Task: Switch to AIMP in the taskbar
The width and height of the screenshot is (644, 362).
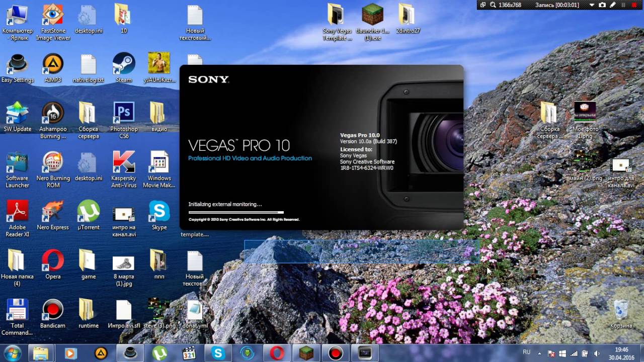Action: click(x=101, y=353)
